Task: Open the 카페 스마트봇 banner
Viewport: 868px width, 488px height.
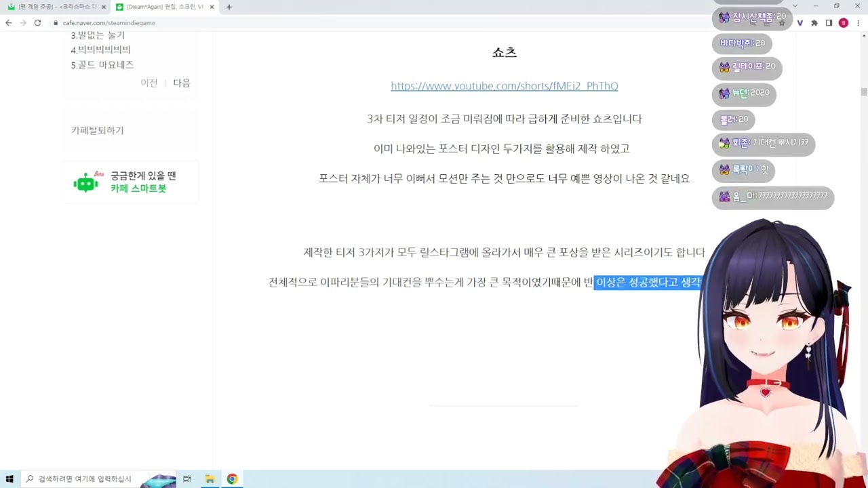Action: [131, 182]
